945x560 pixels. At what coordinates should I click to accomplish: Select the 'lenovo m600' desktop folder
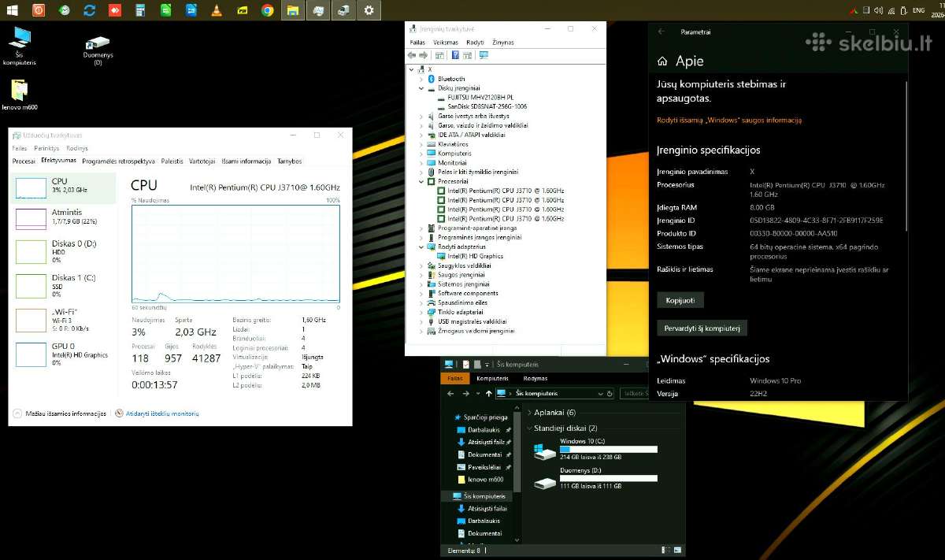[20, 95]
